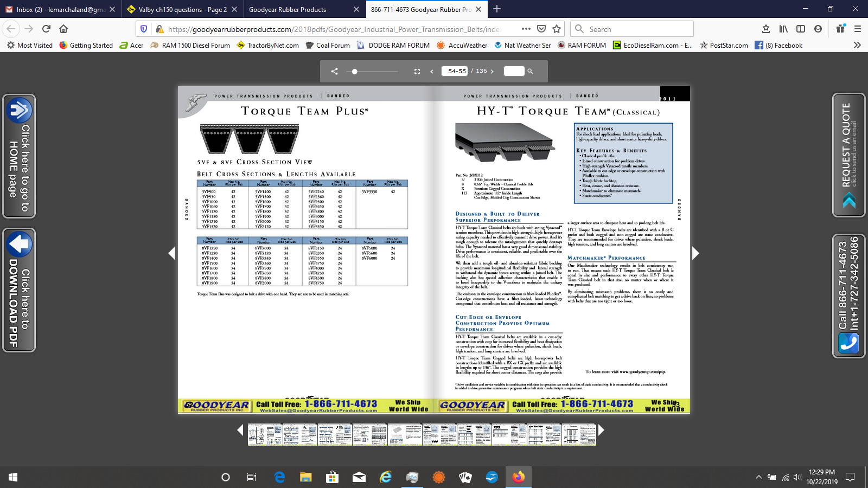Click the browser Forward button
Screen dimensions: 868x488
[29, 29]
